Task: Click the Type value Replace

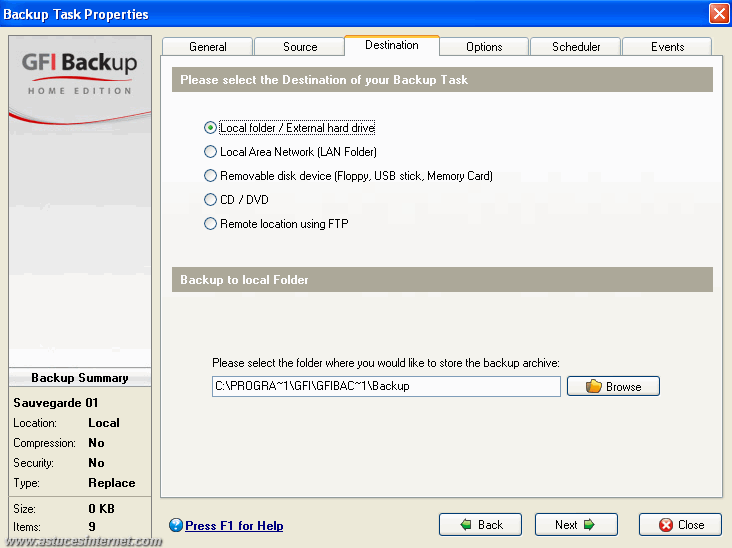Action: pyautogui.click(x=112, y=483)
